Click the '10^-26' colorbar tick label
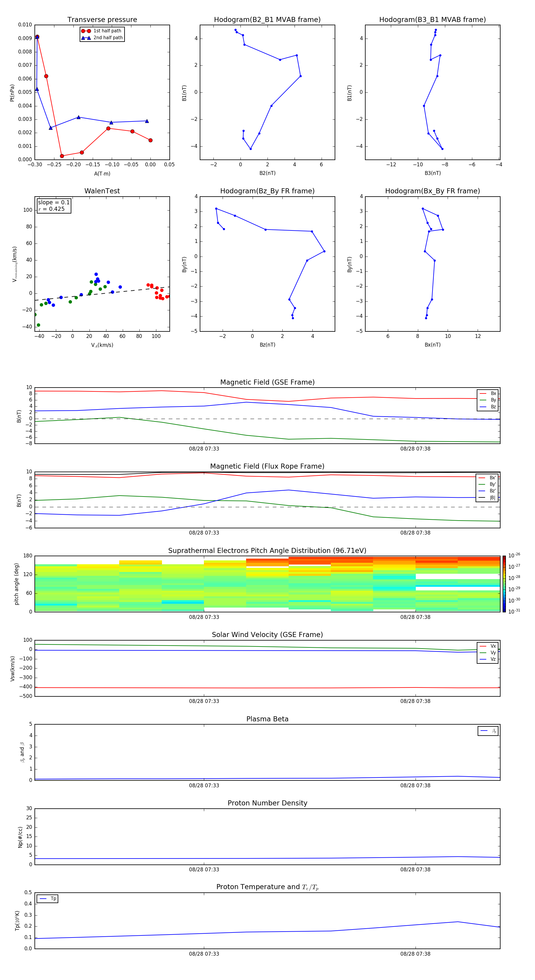The height and width of the screenshot is (980, 535). [x=514, y=555]
